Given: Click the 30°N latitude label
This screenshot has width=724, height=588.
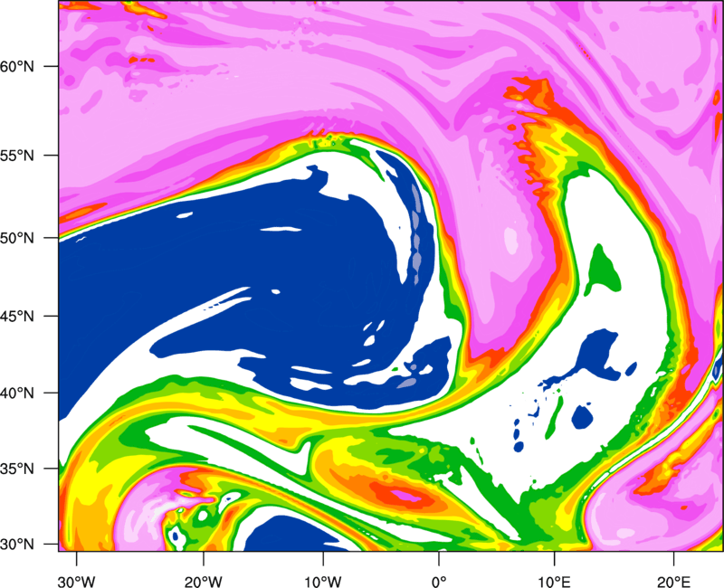Looking at the screenshot, I should [17, 545].
